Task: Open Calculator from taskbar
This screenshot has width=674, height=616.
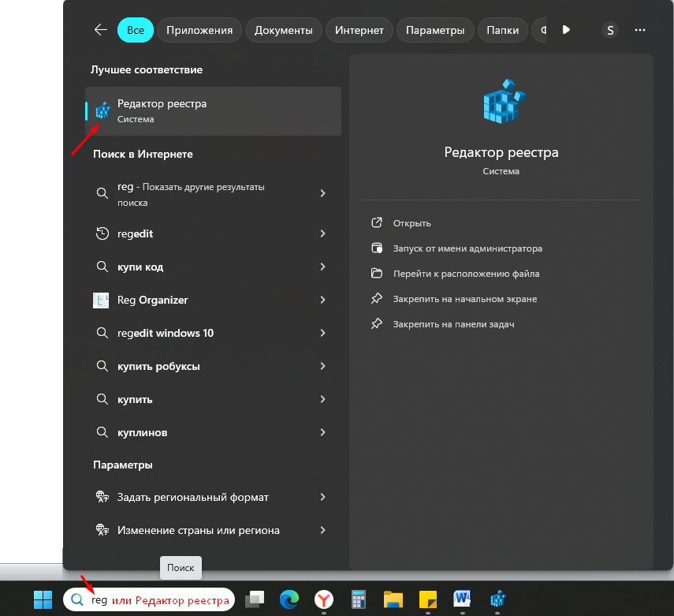Action: pyautogui.click(x=359, y=599)
